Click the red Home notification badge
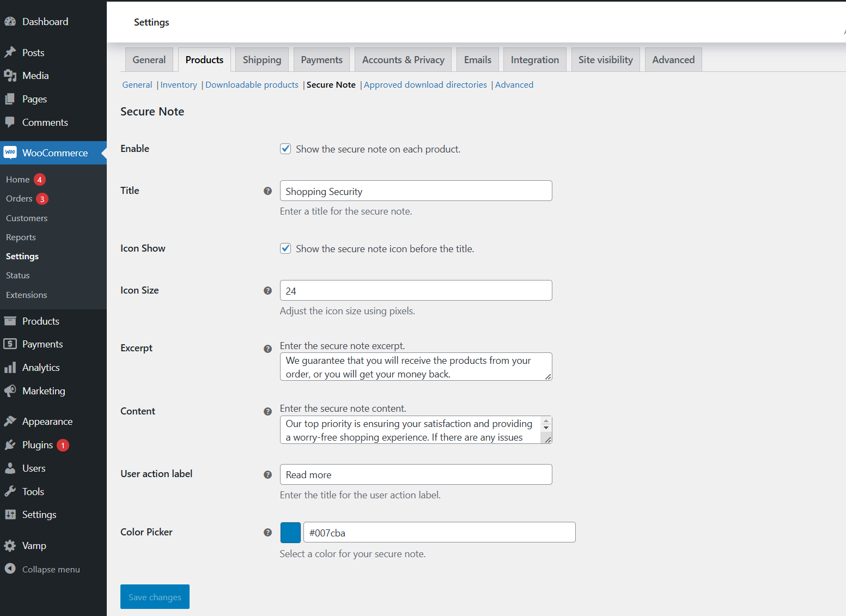Viewport: 846px width, 616px height. [x=40, y=180]
